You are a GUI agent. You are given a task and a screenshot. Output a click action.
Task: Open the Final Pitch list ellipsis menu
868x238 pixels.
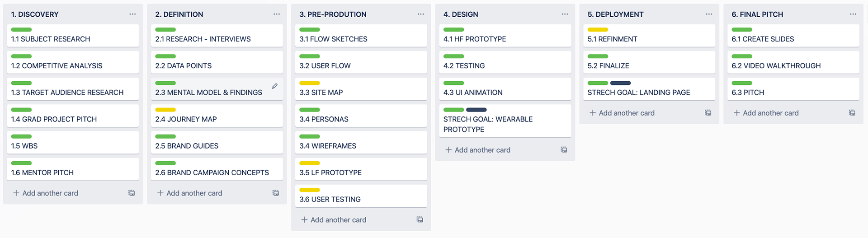853,14
